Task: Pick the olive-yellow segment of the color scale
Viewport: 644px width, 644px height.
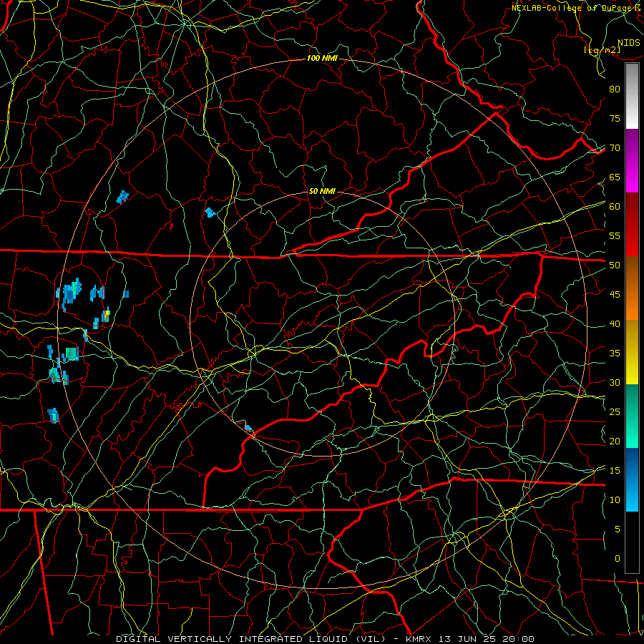Action: tap(632, 352)
